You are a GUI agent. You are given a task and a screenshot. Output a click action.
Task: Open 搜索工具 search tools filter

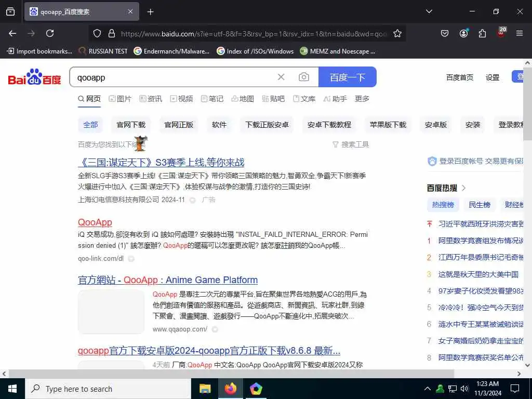click(351, 144)
